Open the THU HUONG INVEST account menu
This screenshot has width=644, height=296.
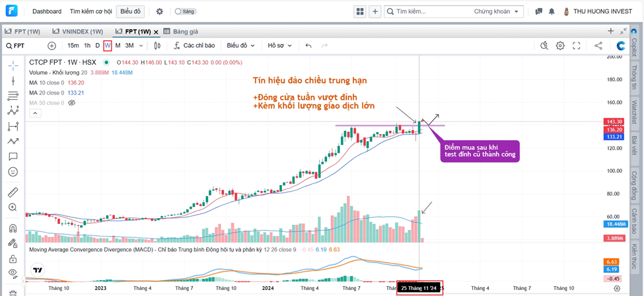click(x=598, y=11)
